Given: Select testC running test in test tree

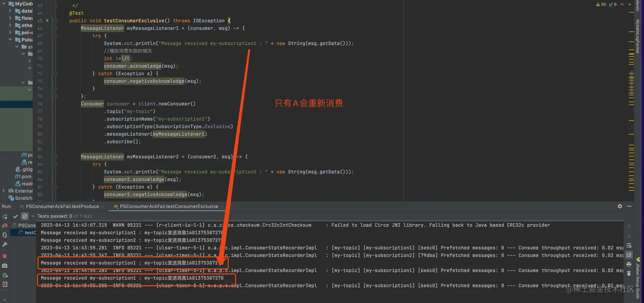Looking at the screenshot, I should click(27, 233).
